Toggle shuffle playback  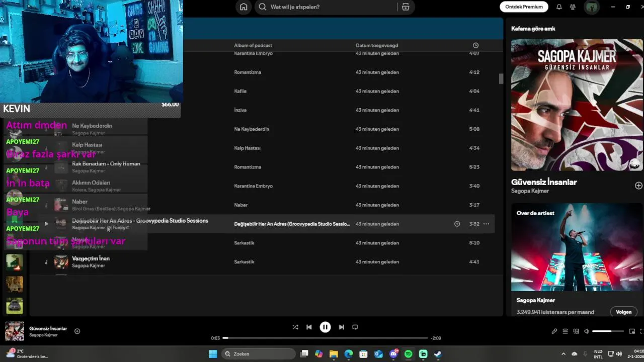295,327
